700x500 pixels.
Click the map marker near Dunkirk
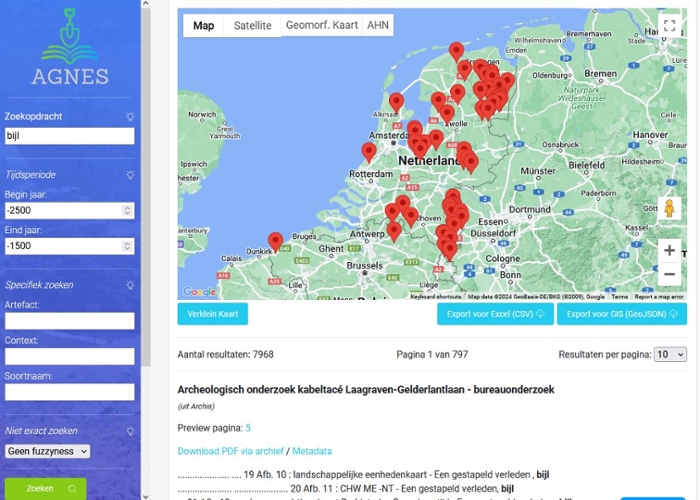[275, 242]
